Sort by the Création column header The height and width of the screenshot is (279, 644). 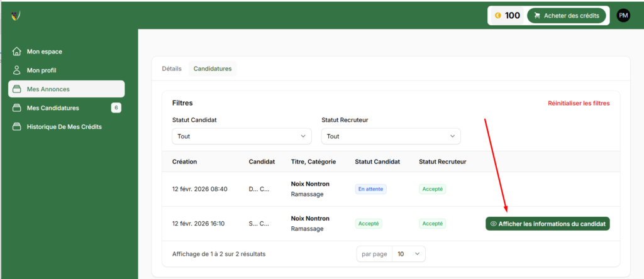click(x=184, y=161)
